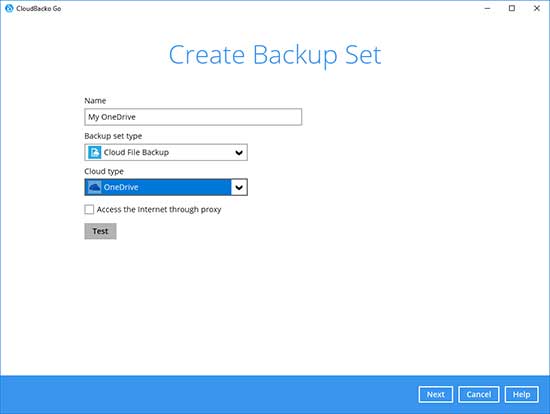Screen dimensions: 550x414
Task: Close the CloudBacko Go window
Action: [537, 8]
